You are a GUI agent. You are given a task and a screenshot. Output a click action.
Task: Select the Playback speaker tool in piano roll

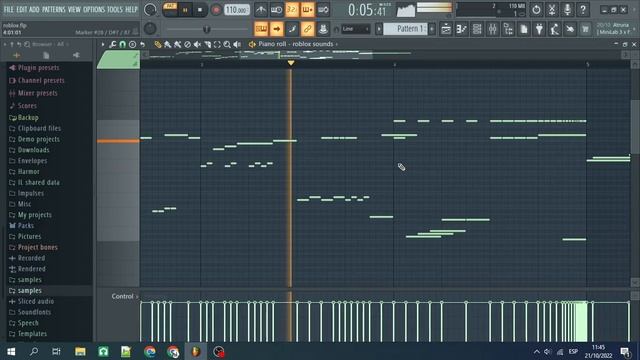click(237, 44)
